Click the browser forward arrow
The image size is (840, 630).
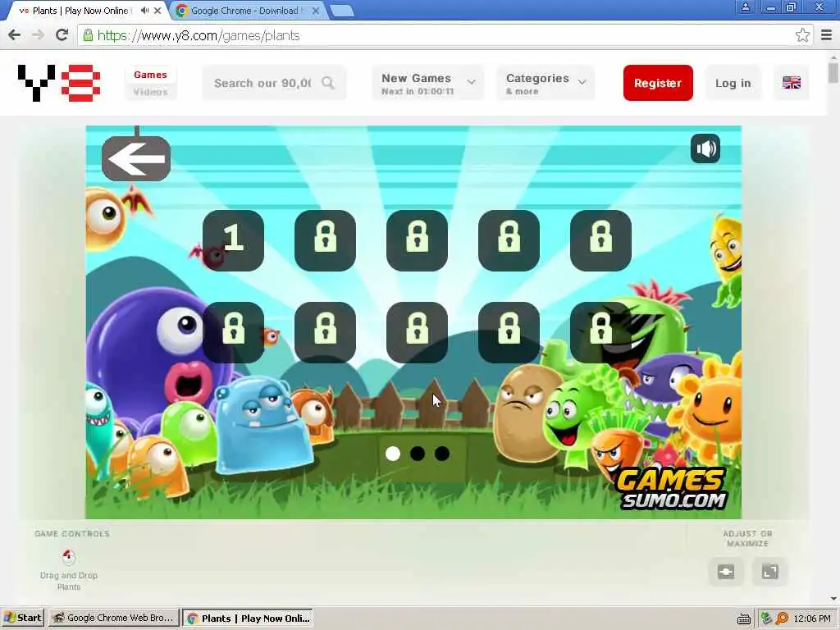click(38, 35)
